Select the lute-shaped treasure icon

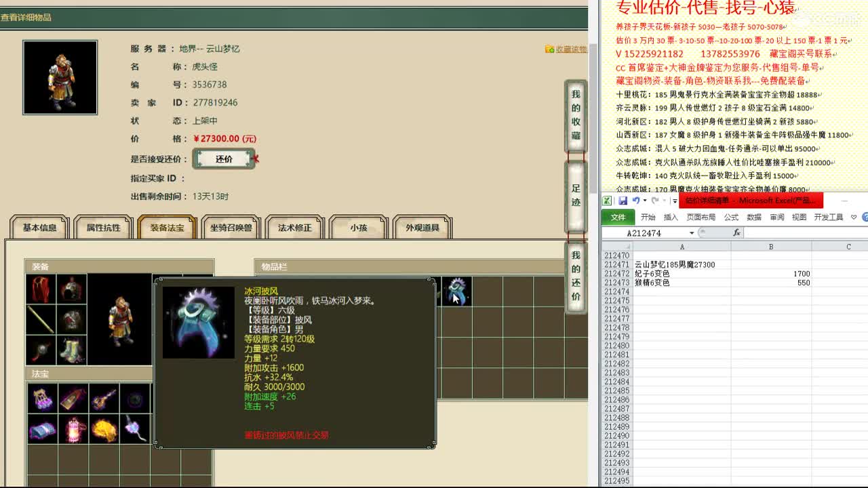click(x=104, y=399)
